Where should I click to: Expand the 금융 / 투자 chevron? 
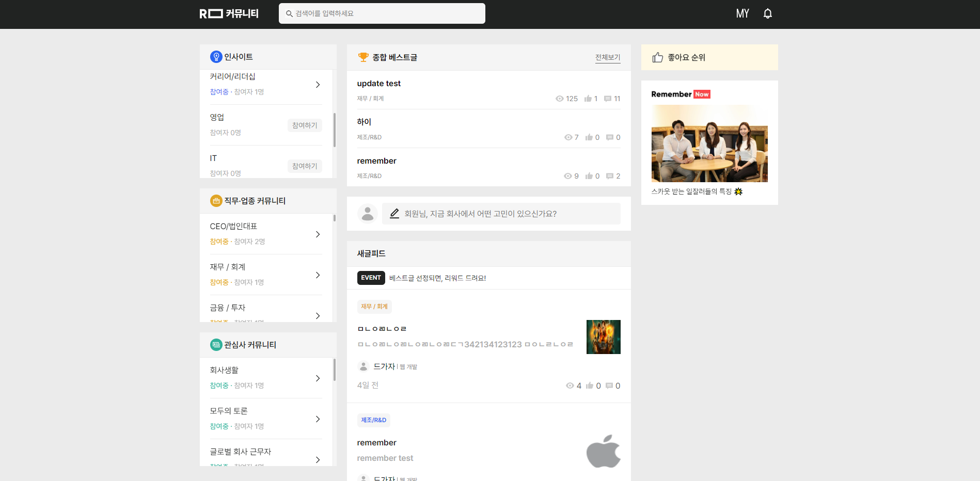(x=318, y=316)
